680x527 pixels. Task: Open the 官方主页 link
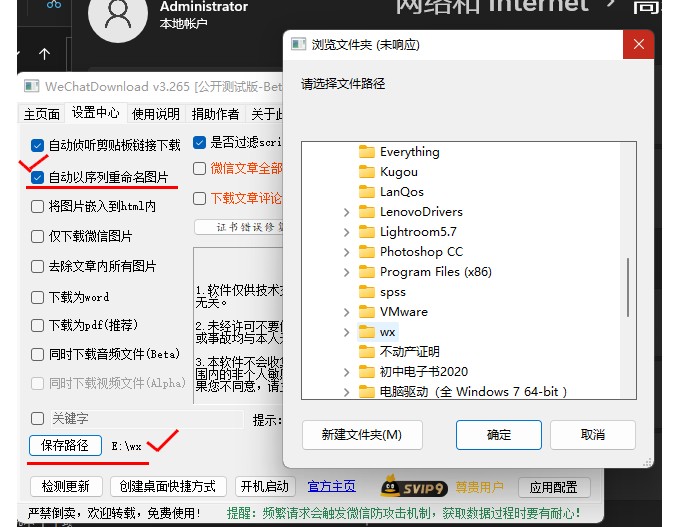pyautogui.click(x=331, y=487)
